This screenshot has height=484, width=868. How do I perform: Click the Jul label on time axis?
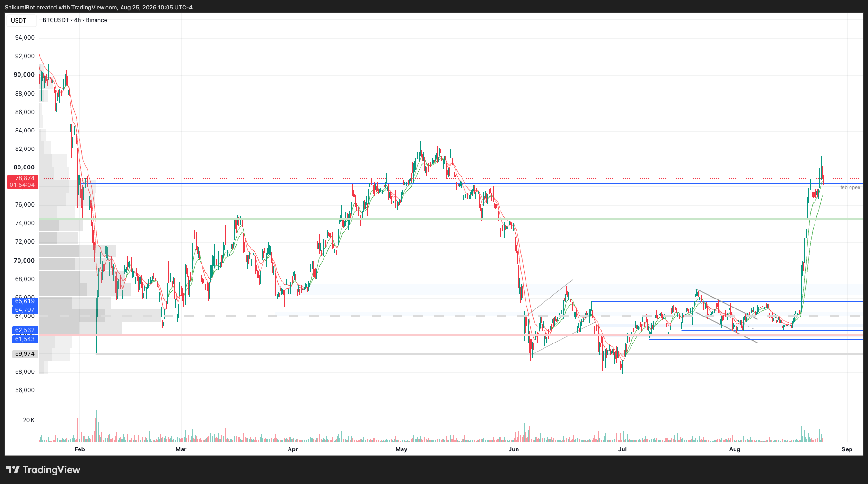pos(623,449)
